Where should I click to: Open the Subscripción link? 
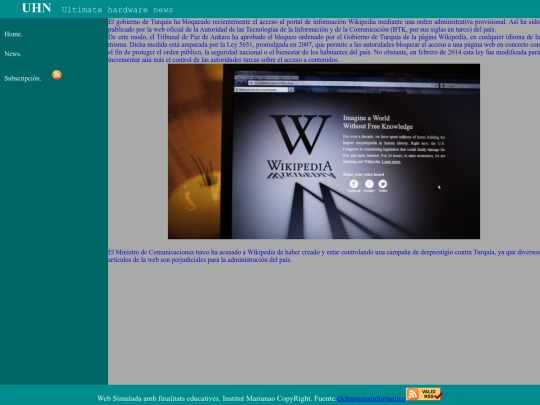pyautogui.click(x=23, y=79)
